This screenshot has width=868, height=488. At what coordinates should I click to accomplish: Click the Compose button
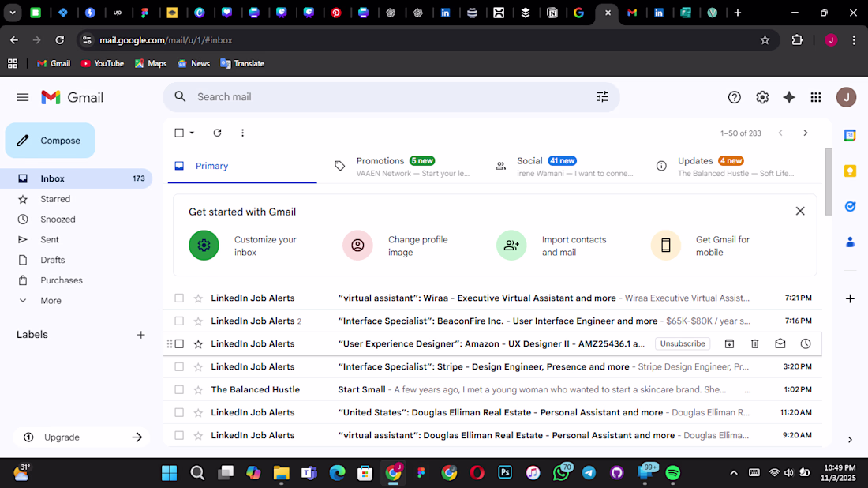coord(51,141)
